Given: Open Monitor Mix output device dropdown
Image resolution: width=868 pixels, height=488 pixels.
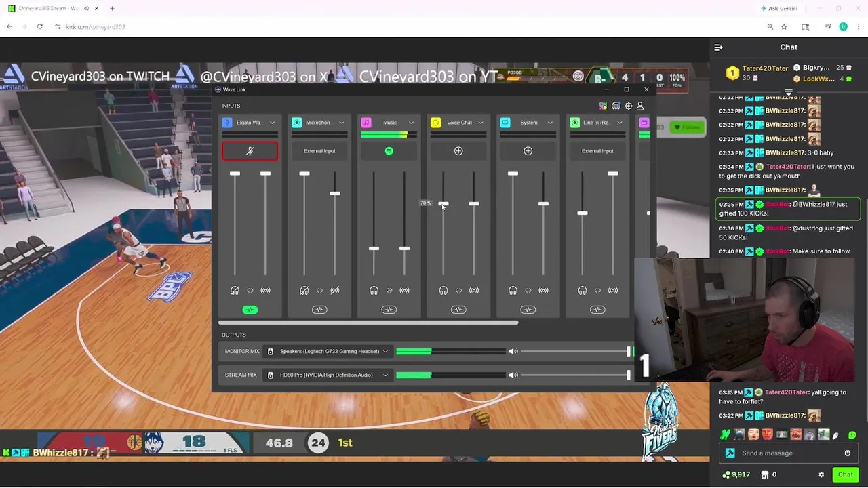Looking at the screenshot, I should pos(327,352).
